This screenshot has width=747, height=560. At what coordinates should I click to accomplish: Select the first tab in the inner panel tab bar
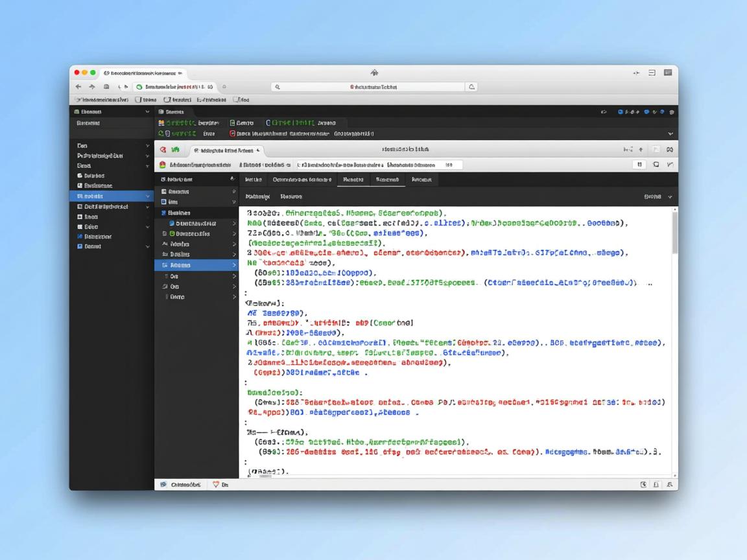(x=253, y=180)
